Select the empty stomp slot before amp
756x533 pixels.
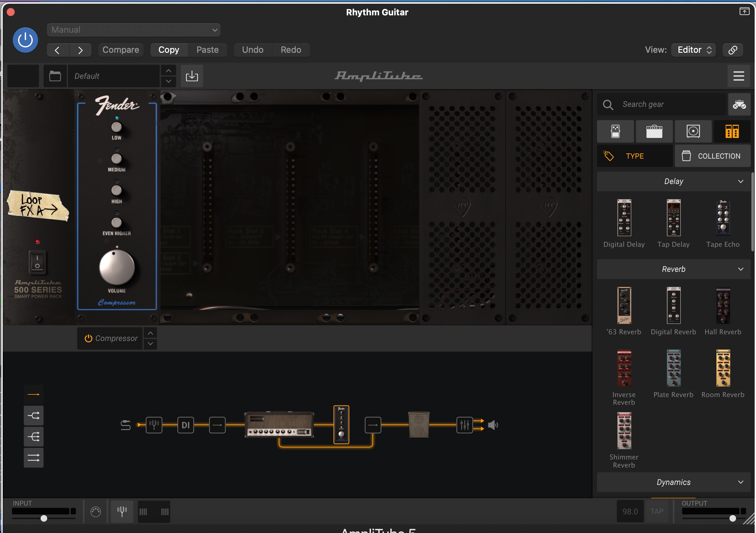[217, 425]
